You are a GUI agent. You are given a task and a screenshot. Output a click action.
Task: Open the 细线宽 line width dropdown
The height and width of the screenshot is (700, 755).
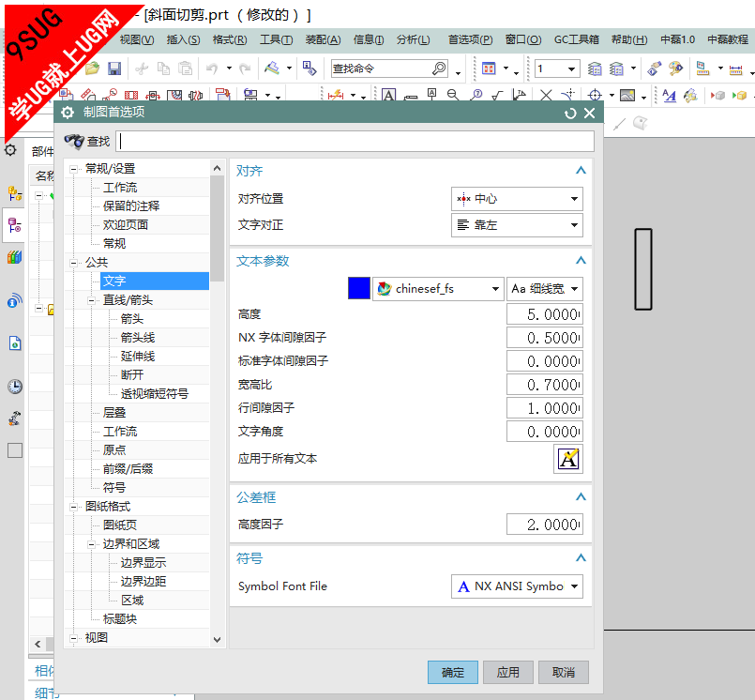click(545, 289)
